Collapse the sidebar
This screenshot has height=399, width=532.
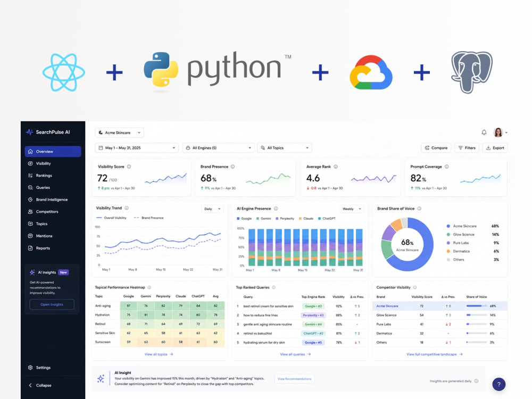pyautogui.click(x=40, y=385)
